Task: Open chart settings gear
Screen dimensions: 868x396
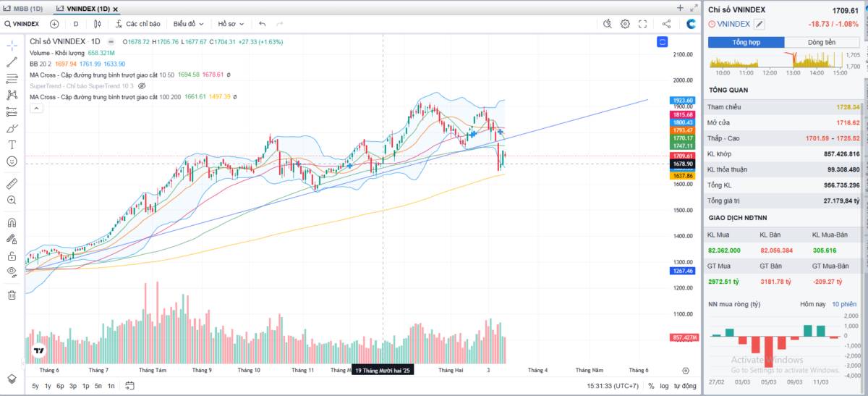Action: tap(625, 24)
